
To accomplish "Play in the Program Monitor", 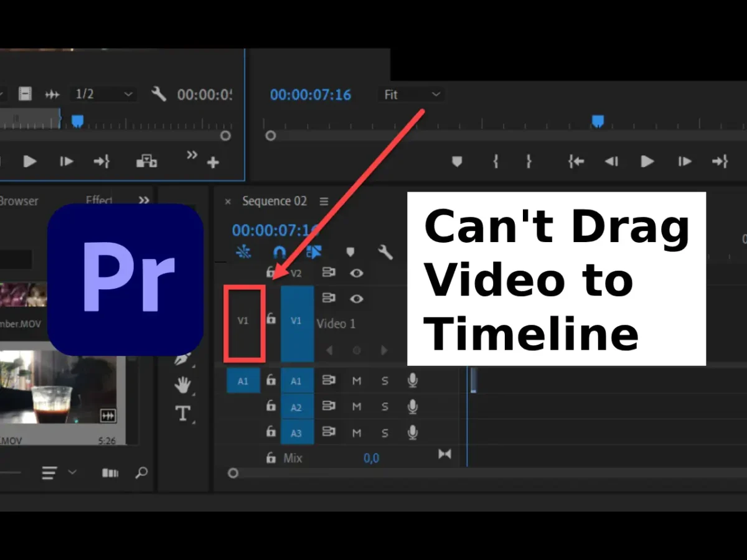I will tap(647, 162).
